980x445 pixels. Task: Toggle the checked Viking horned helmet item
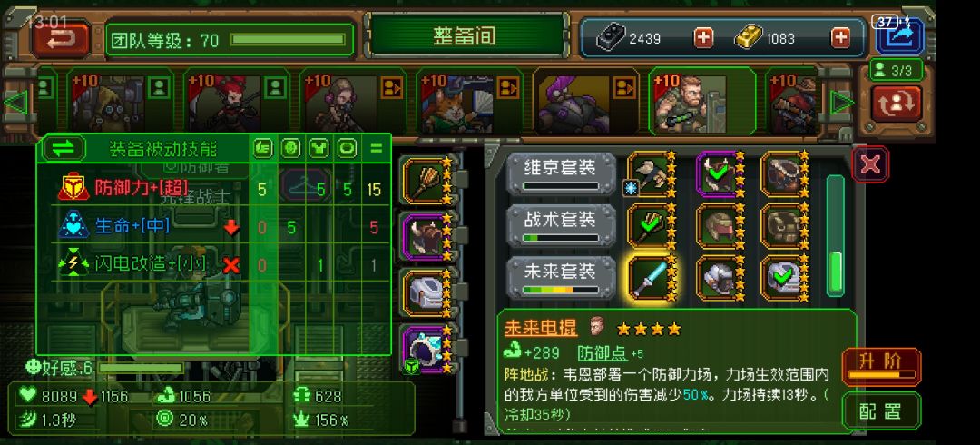tap(716, 173)
